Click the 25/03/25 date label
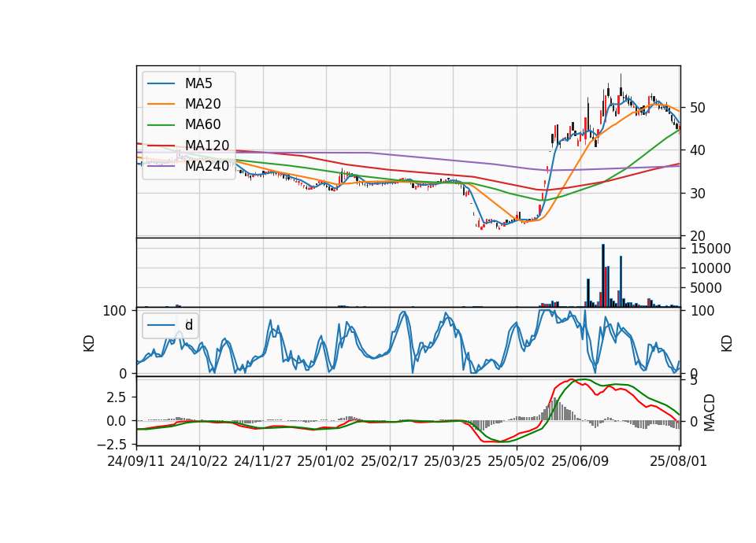 [453, 461]
